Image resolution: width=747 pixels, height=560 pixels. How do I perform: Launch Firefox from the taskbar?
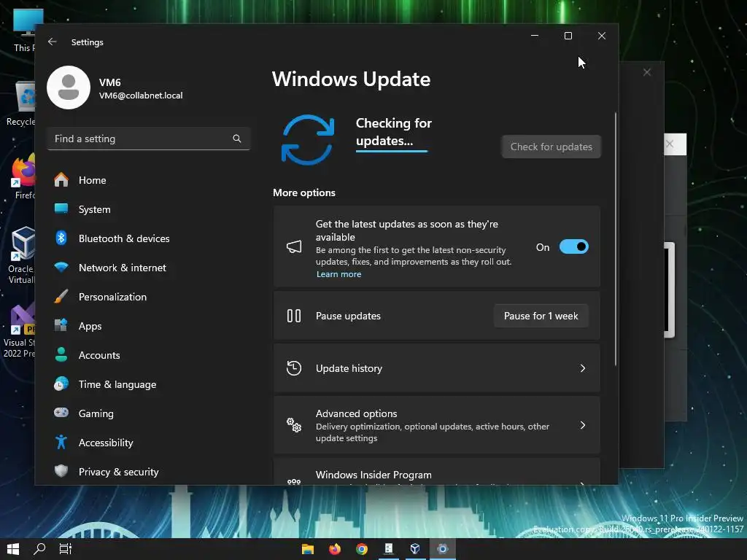pos(335,549)
